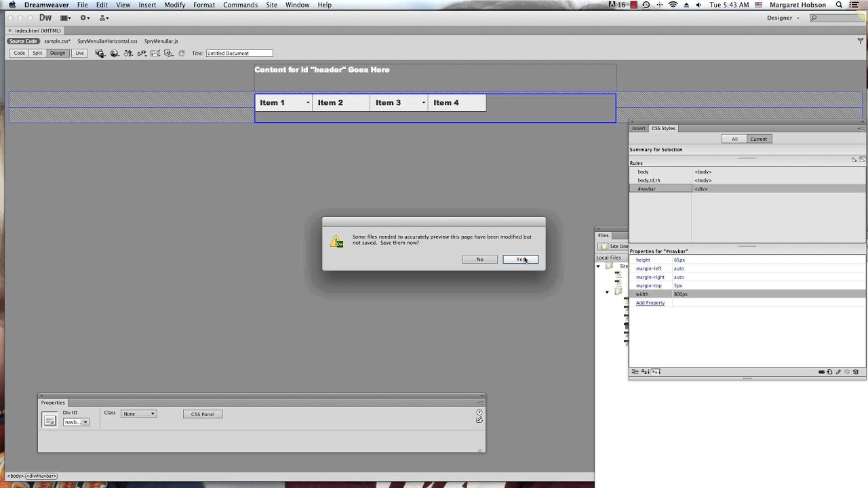Open the Site management icon menu
Image resolution: width=868 pixels, height=488 pixels.
[104, 18]
